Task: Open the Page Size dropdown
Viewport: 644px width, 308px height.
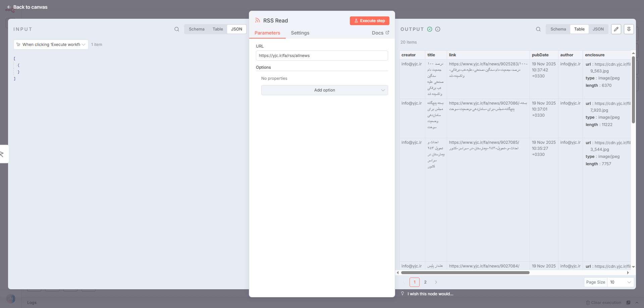Action: (x=620, y=282)
